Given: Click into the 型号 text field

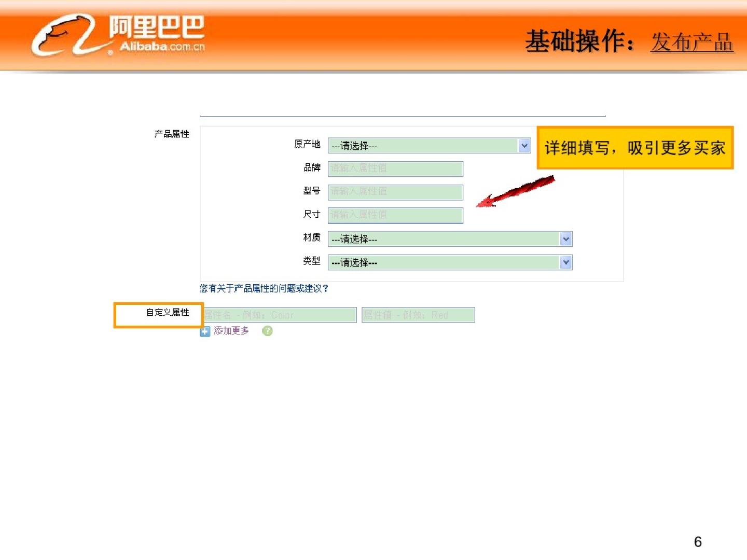Looking at the screenshot, I should [395, 192].
